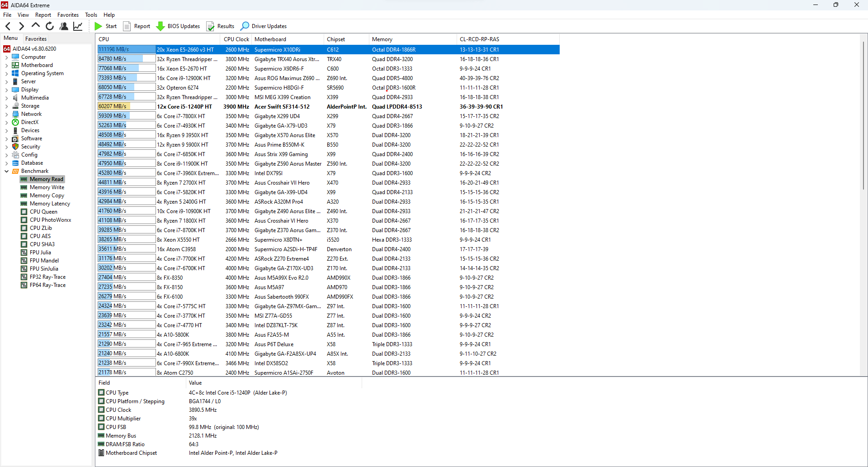
Task: Select the CPU Queen benchmark item
Action: 43,212
